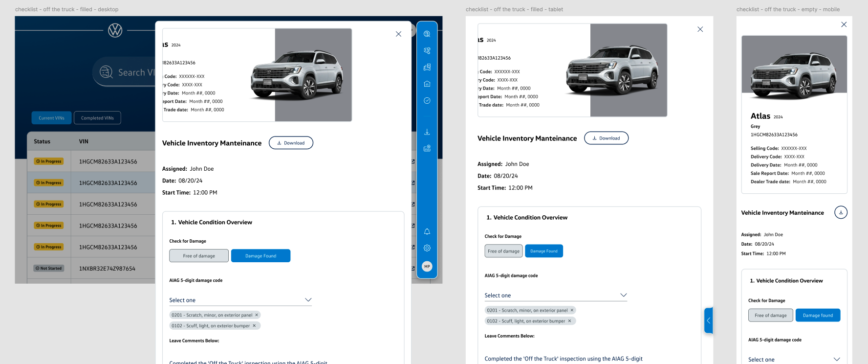Expand the blue side handle on tablet
Screen dimensions: 868x364
click(709, 320)
